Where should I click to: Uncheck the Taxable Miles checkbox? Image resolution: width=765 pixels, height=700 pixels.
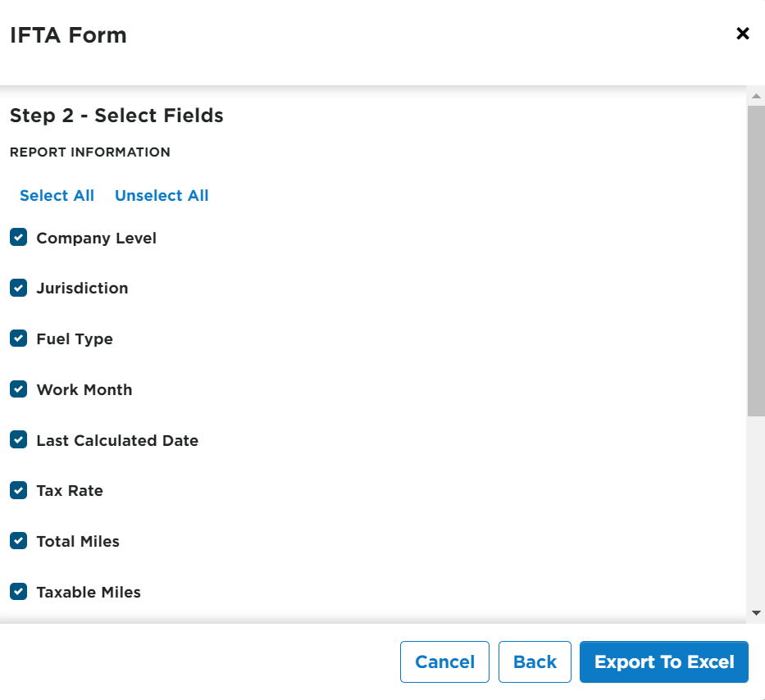(x=19, y=592)
